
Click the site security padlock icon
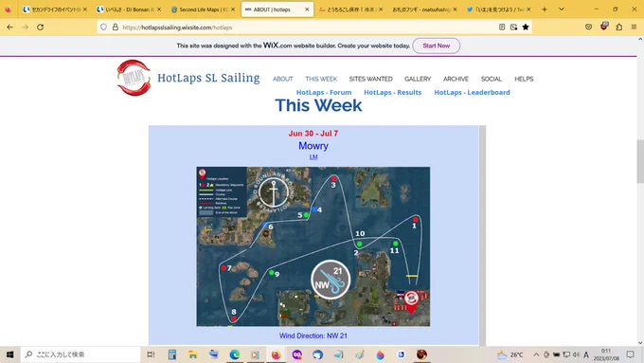click(116, 27)
